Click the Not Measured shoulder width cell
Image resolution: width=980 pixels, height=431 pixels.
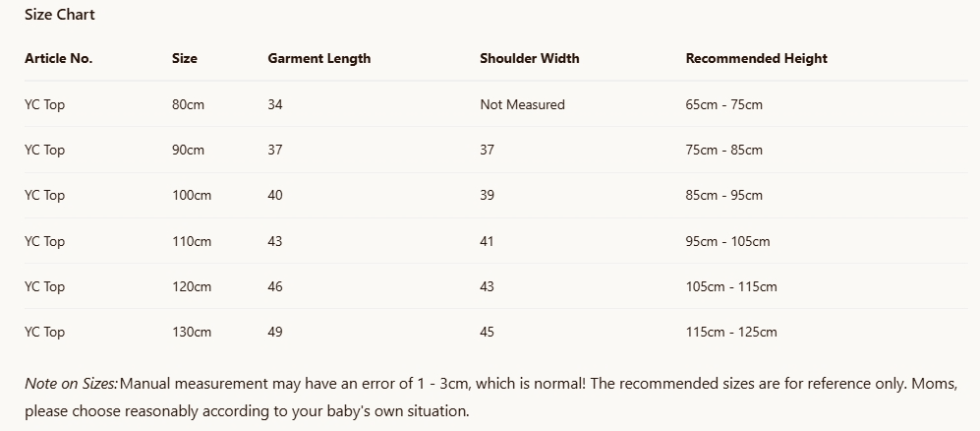pos(522,104)
